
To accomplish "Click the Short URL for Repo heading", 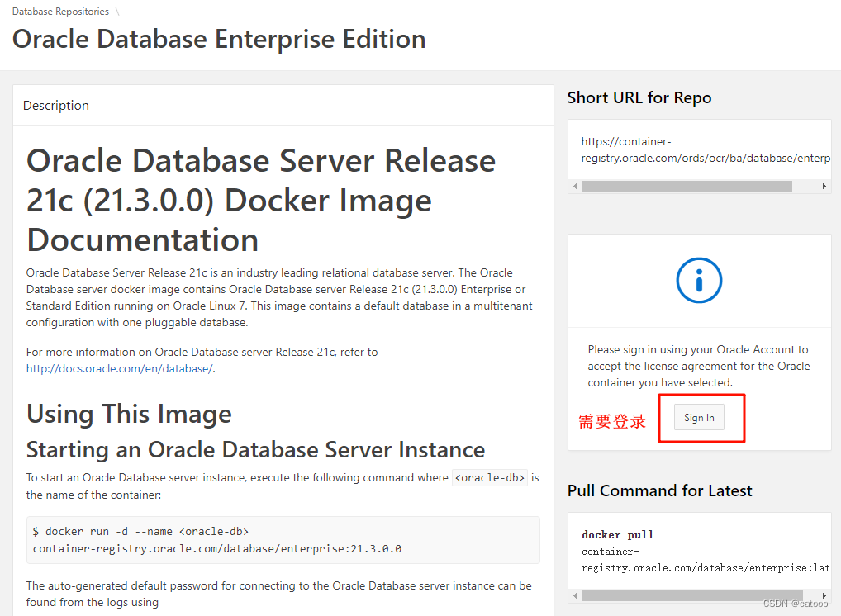I will [x=639, y=97].
